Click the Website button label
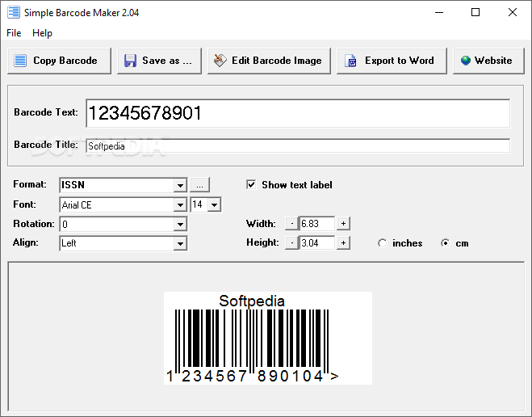This screenshot has height=417, width=532. (x=493, y=61)
